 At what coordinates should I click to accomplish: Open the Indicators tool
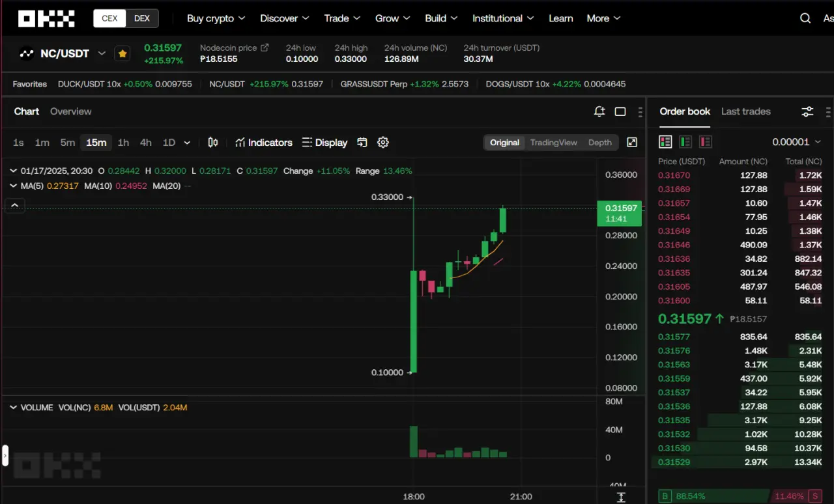click(264, 143)
